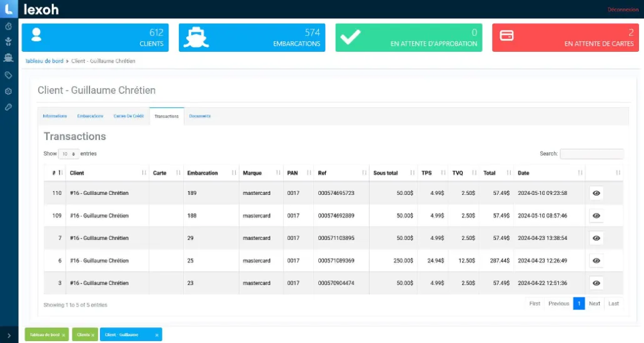Click the Search input field
Image resolution: width=644 pixels, height=343 pixels.
point(591,154)
